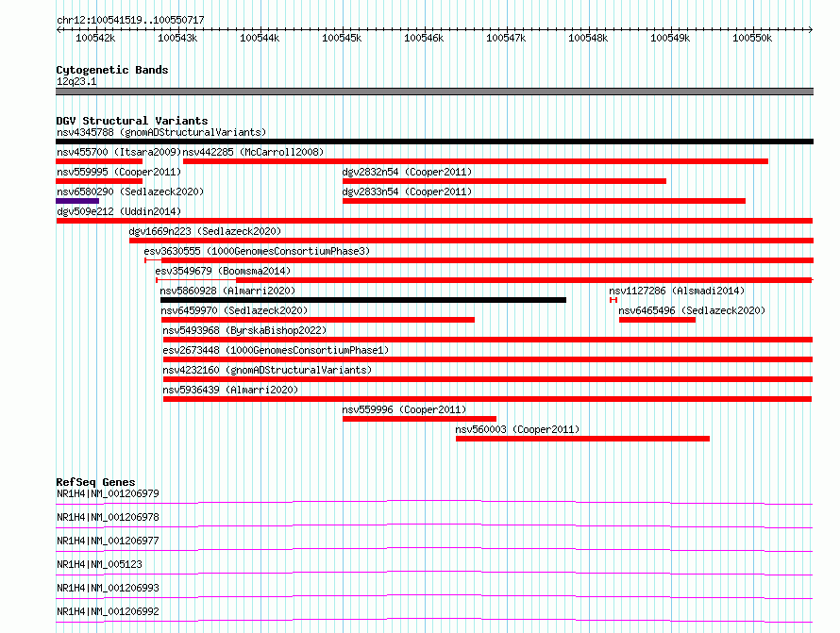Image resolution: width=840 pixels, height=633 pixels.
Task: Open the dgv2832n54 (Cooper2011) label
Action: [407, 172]
